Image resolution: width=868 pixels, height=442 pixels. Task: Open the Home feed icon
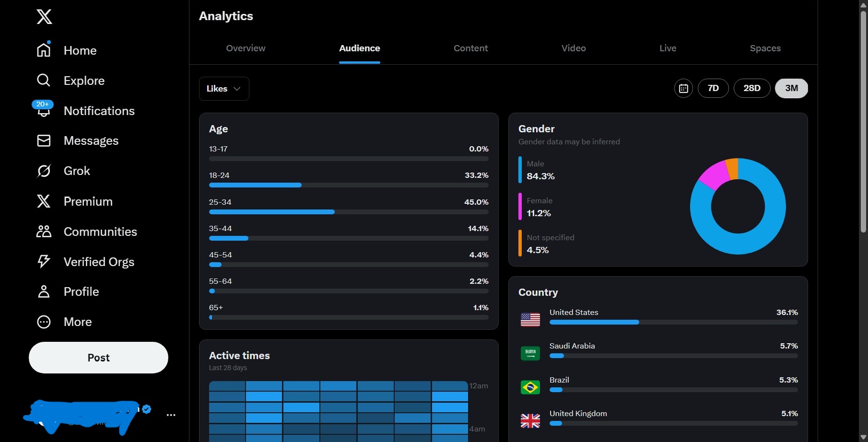tap(44, 50)
